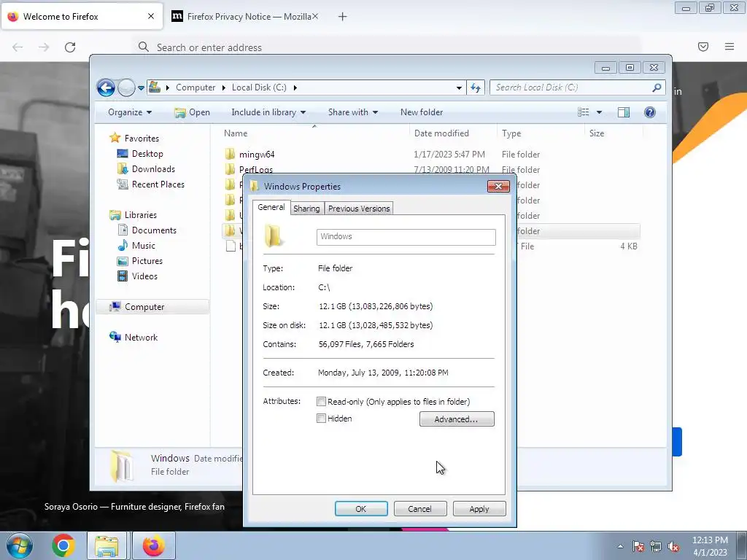Switch to the Sharing tab
The width and height of the screenshot is (747, 560).
pos(306,209)
